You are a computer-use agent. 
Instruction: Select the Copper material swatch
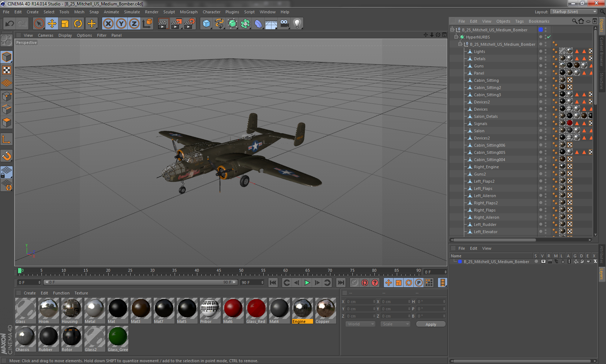[x=325, y=311]
